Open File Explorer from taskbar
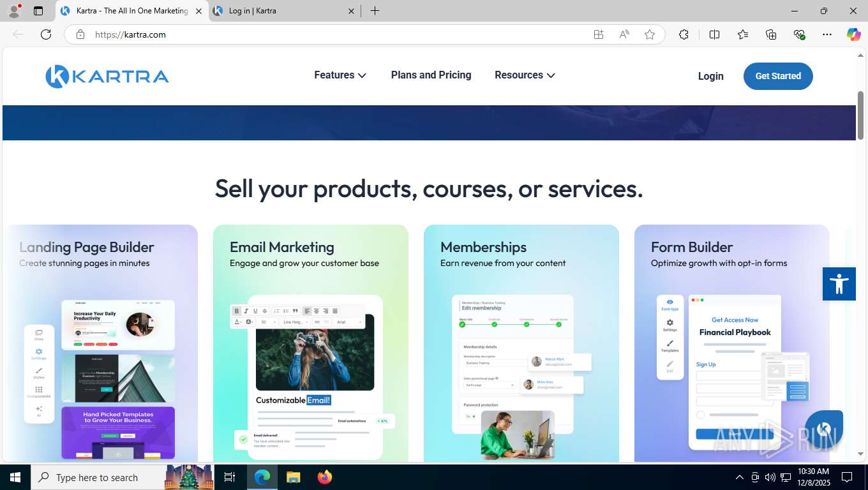Screen dimensions: 868x490 (x=293, y=477)
